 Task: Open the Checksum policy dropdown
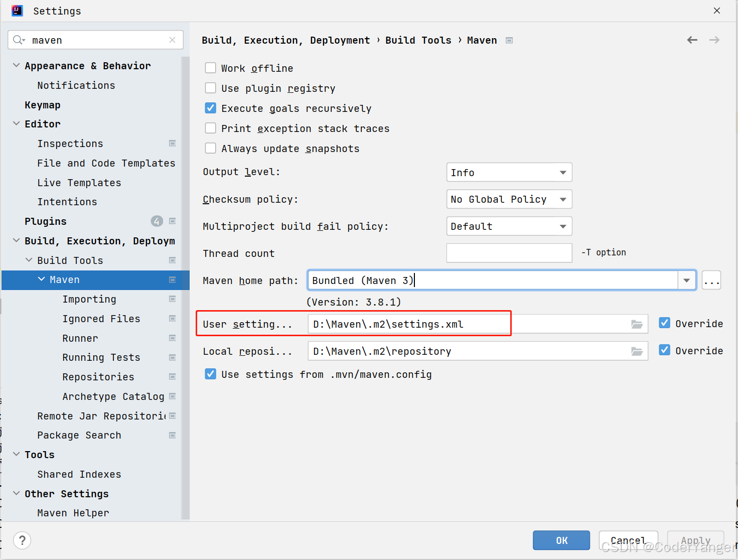pos(509,199)
